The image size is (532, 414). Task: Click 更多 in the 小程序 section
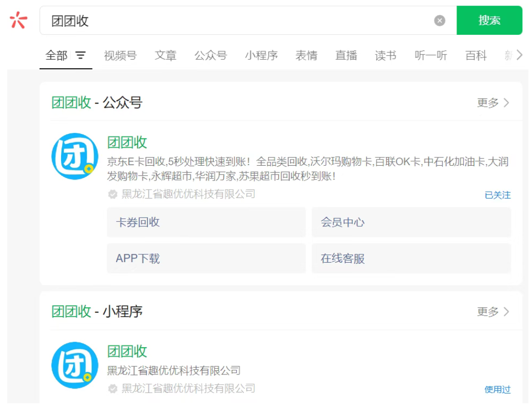pyautogui.click(x=493, y=311)
